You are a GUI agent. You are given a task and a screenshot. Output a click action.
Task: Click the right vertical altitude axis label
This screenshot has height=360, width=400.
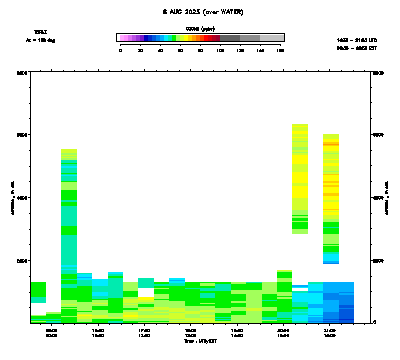pyautogui.click(x=387, y=198)
